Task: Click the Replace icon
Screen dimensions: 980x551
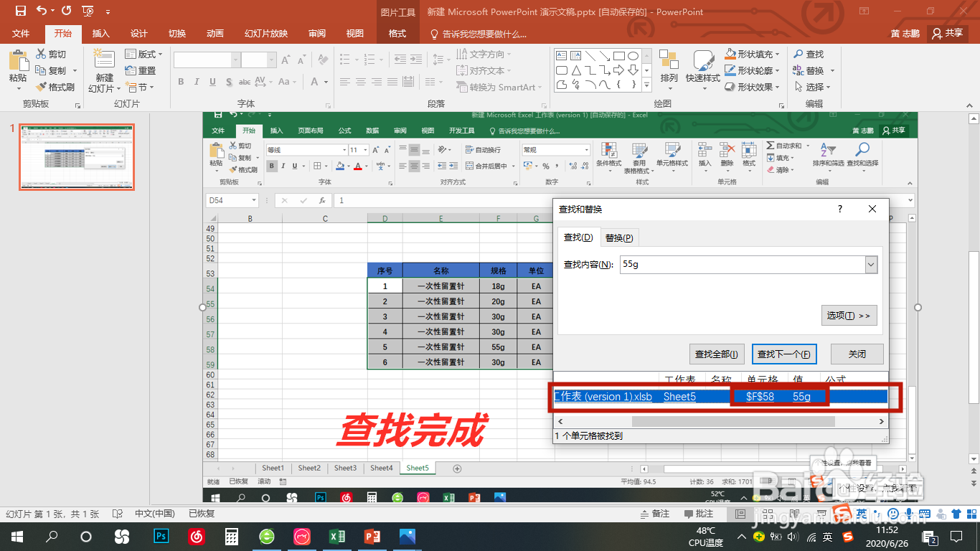Action: click(x=811, y=70)
